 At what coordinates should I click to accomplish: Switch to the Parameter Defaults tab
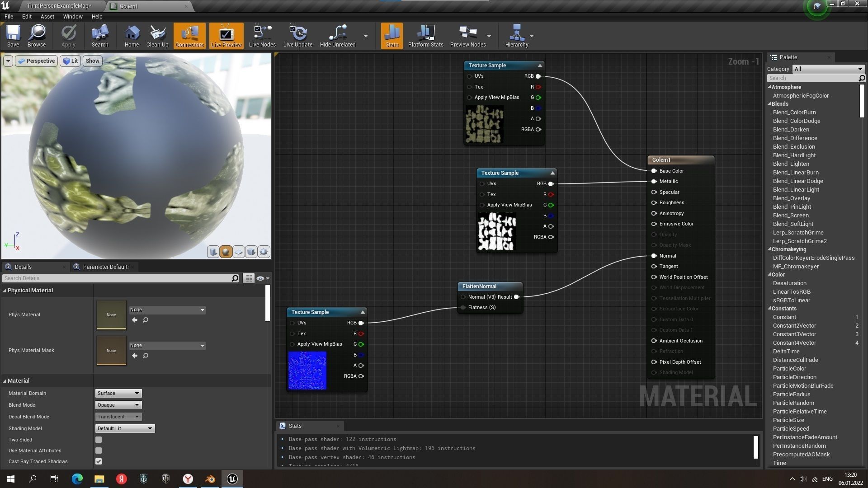tap(105, 267)
